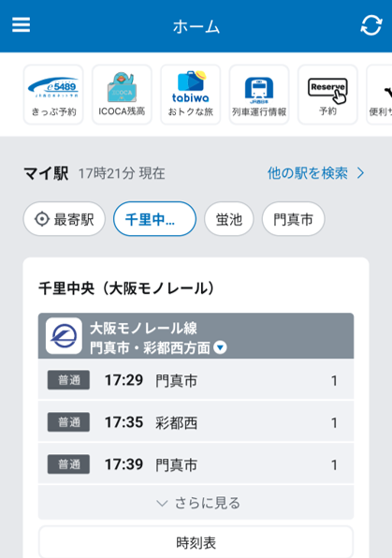Select the 門真市 station chip
The width and height of the screenshot is (392, 558).
pyautogui.click(x=294, y=219)
